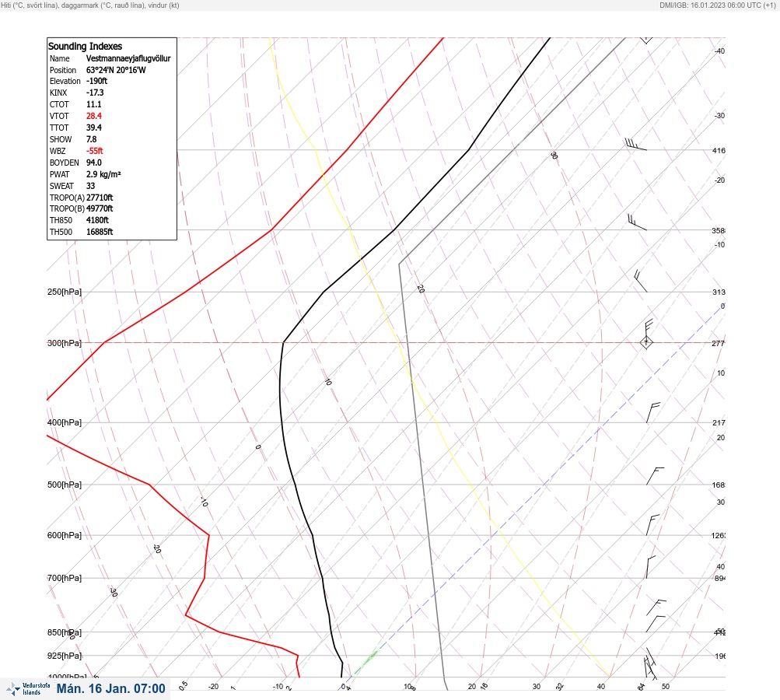Click the 'Sounding Indexes' box title

pos(85,46)
